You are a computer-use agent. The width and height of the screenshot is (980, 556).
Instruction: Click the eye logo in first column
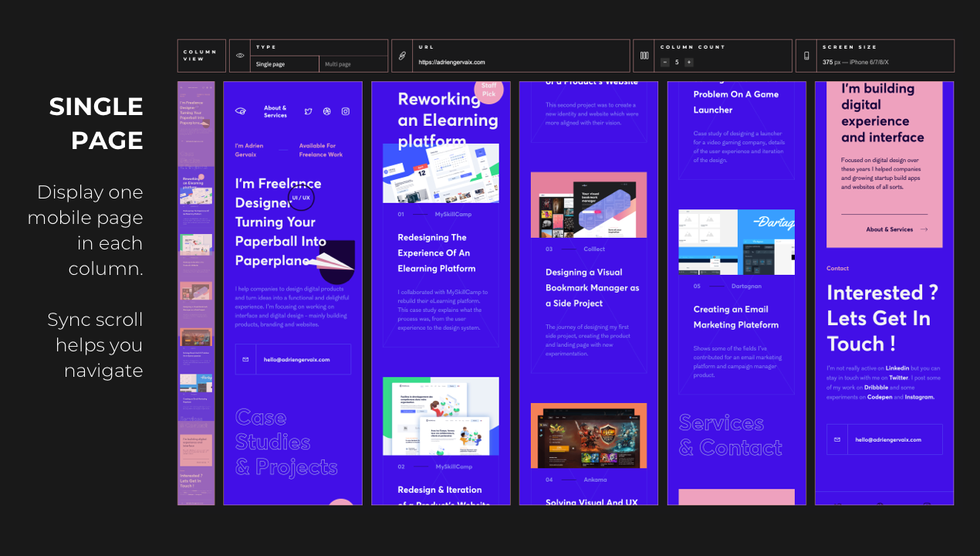(241, 111)
